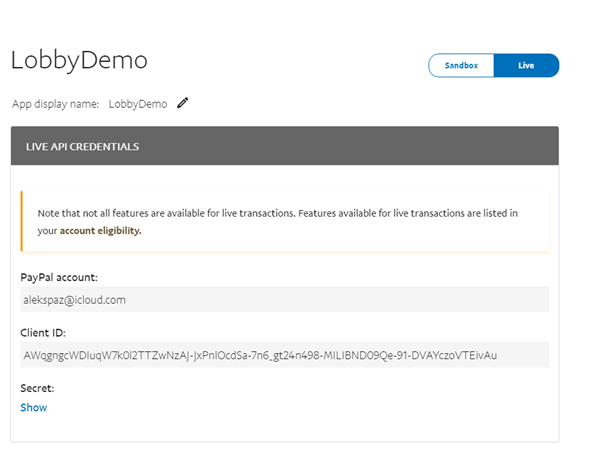
Task: Click the Secret label
Action: click(x=37, y=388)
